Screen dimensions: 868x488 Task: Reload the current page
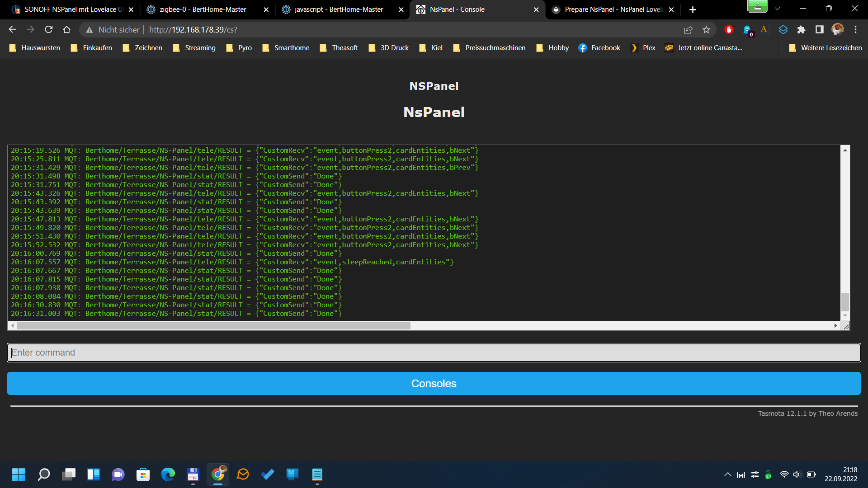(x=48, y=30)
